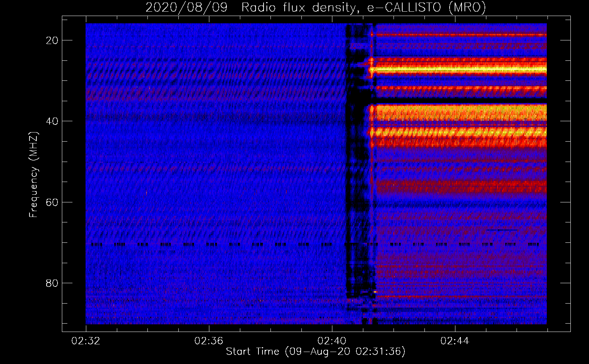Click the bright yellow emission band near 27 MHz

click(x=458, y=69)
